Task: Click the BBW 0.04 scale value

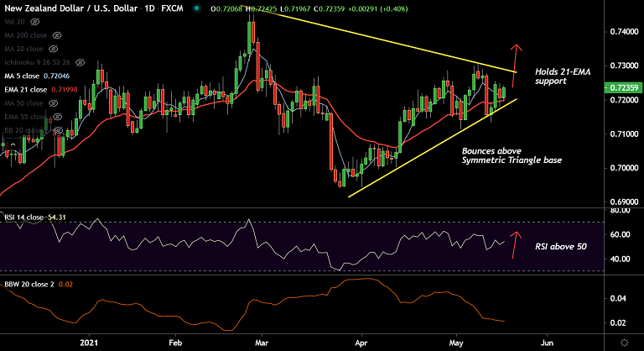Action: tap(618, 298)
